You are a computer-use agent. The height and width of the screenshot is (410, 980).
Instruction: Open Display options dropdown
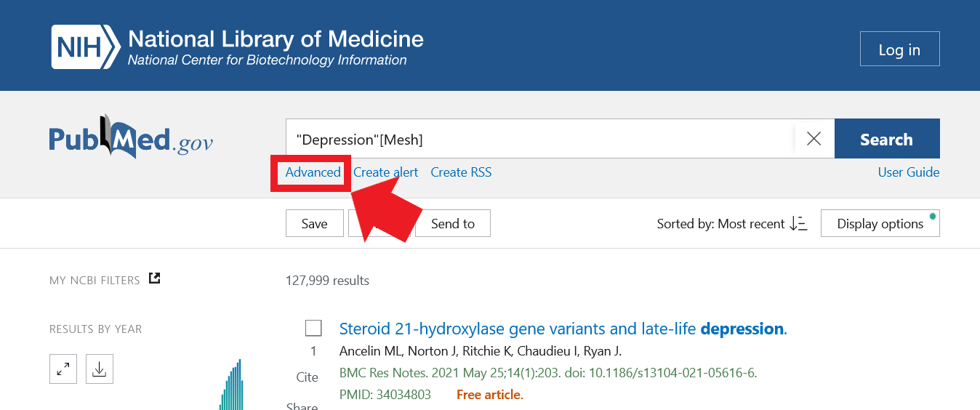tap(880, 223)
